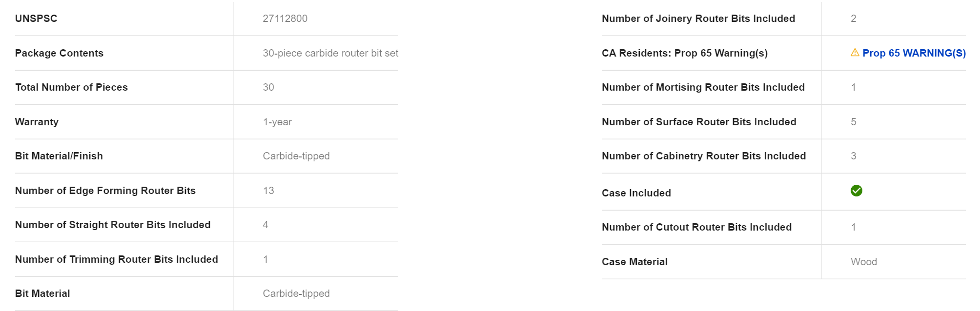Viewport: 980px width, 311px height.
Task: Select the Package Contents label
Action: [59, 53]
